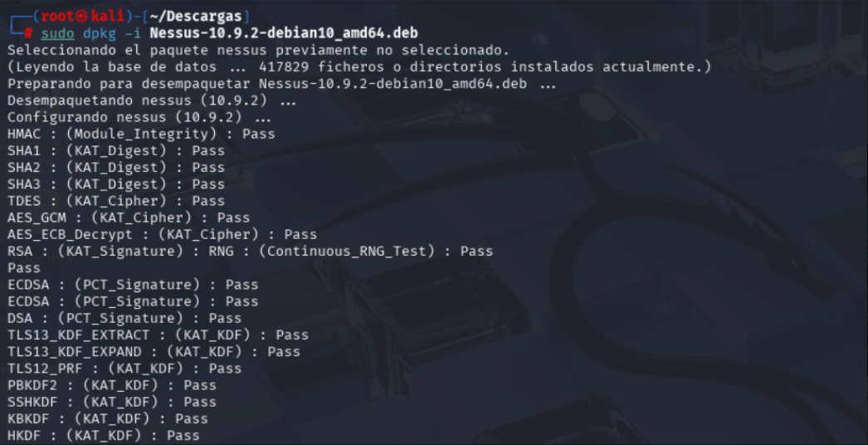Click the "dpkg" command word
This screenshot has height=445, width=868.
click(x=99, y=33)
